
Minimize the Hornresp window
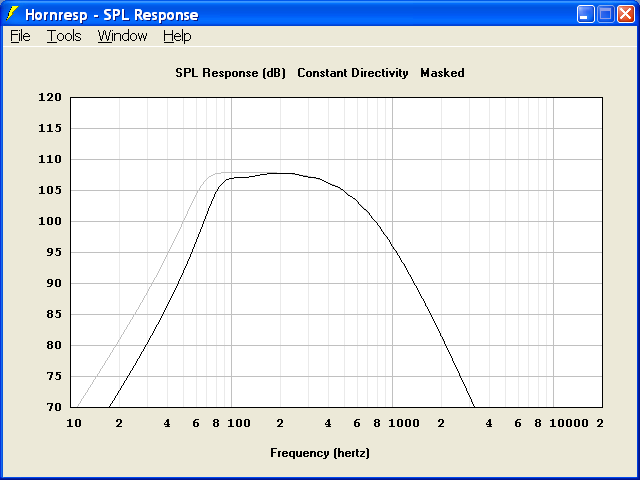586,14
